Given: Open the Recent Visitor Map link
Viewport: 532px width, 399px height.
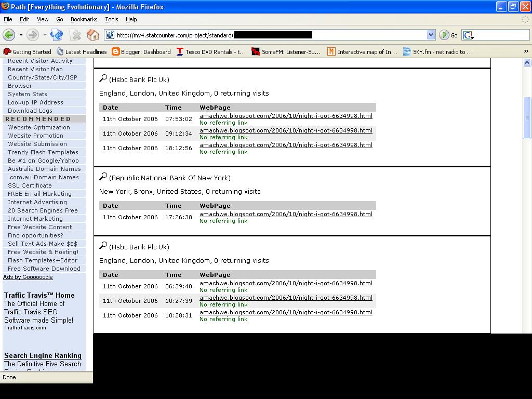Looking at the screenshot, I should (35, 69).
